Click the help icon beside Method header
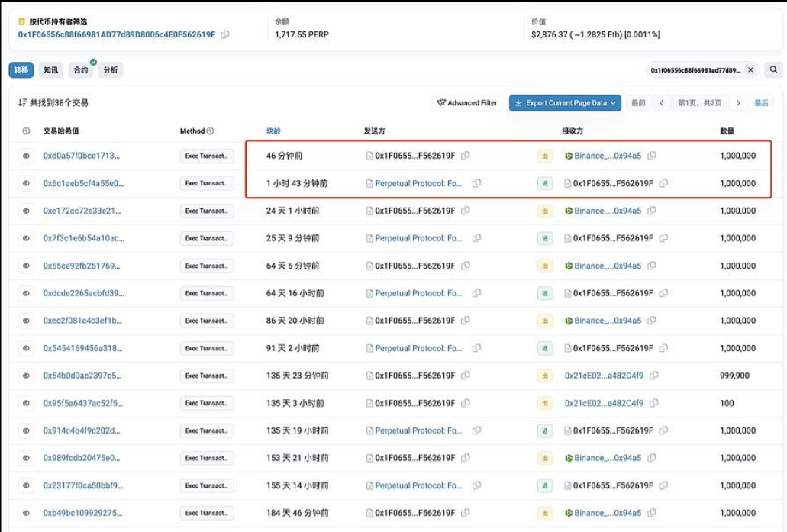787x532 pixels. point(211,131)
